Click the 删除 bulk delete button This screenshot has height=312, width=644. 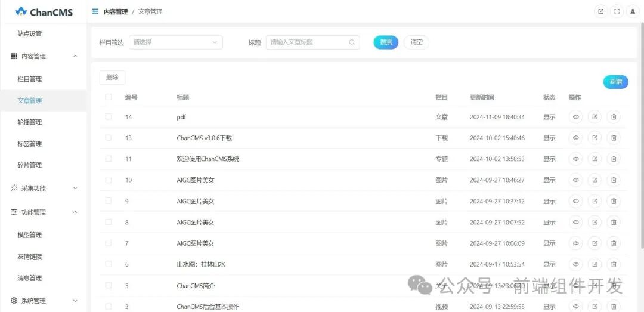[x=112, y=78]
